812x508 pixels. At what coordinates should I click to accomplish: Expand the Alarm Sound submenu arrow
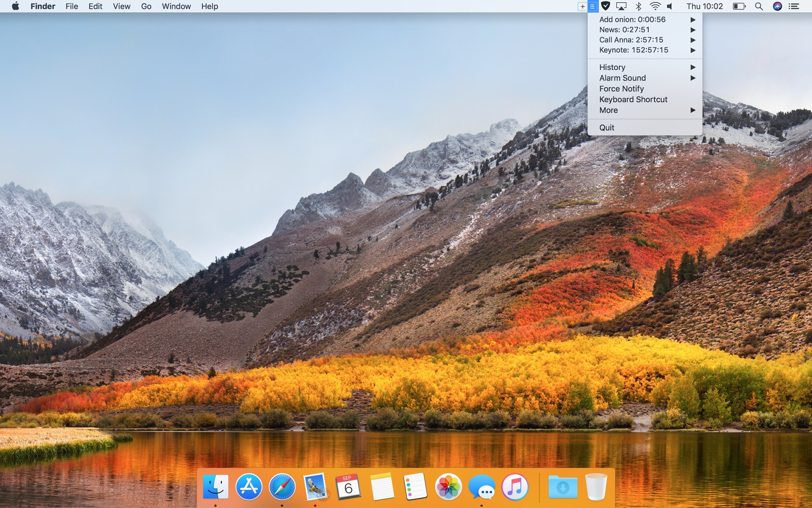(693, 78)
